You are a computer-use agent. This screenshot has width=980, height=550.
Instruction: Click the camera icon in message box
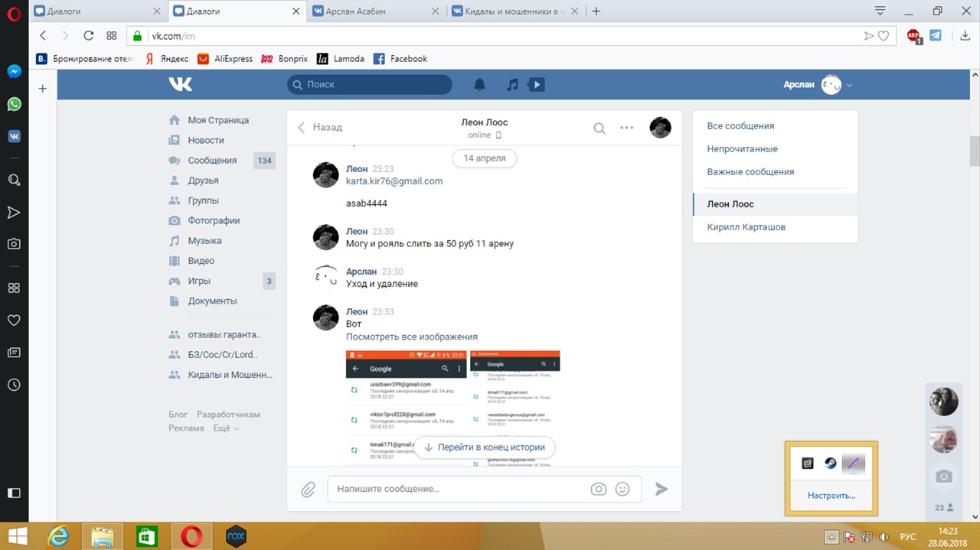(x=598, y=489)
